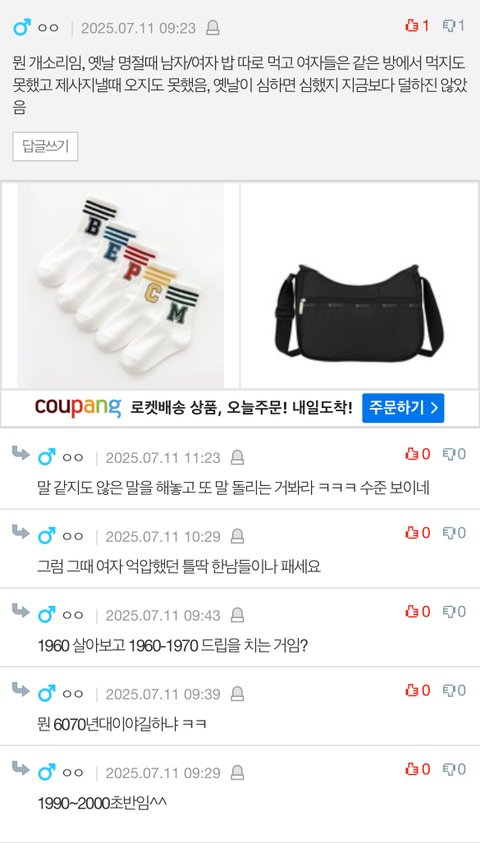Screen dimensions: 480x843
Task: Click the blue 주문하기 order button
Action: (403, 408)
